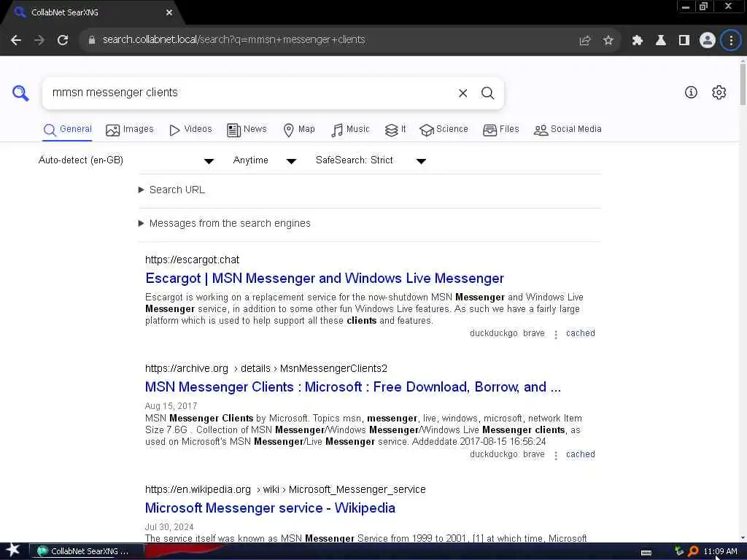Reload the page
The height and width of the screenshot is (560, 747).
pyautogui.click(x=63, y=41)
